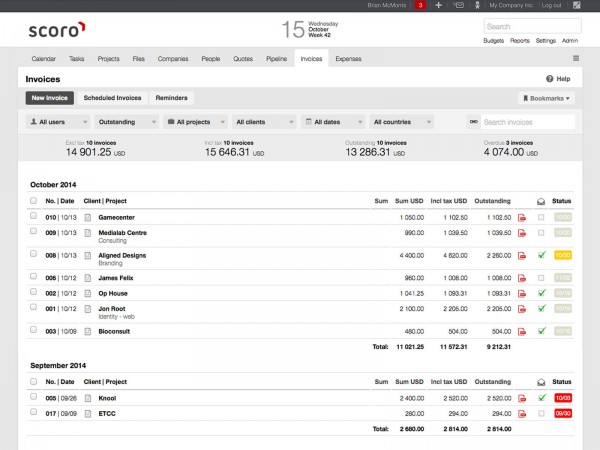Open the Scheduled Invoices button
600x450 pixels.
[x=114, y=98]
